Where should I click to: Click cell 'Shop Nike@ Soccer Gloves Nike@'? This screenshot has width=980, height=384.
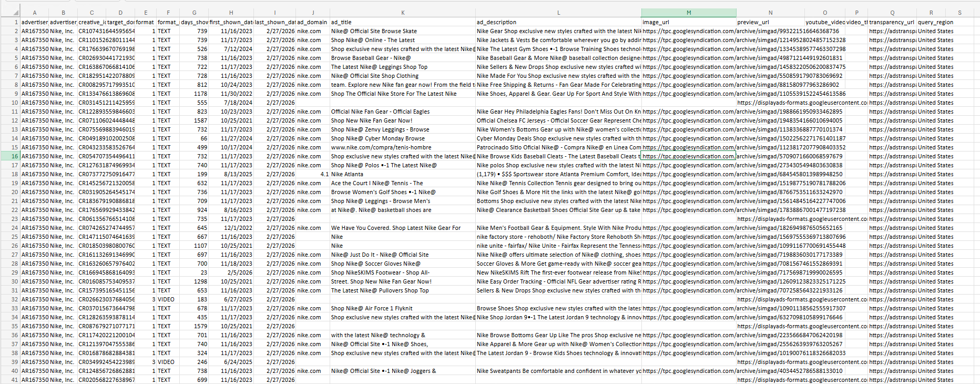coord(403,264)
